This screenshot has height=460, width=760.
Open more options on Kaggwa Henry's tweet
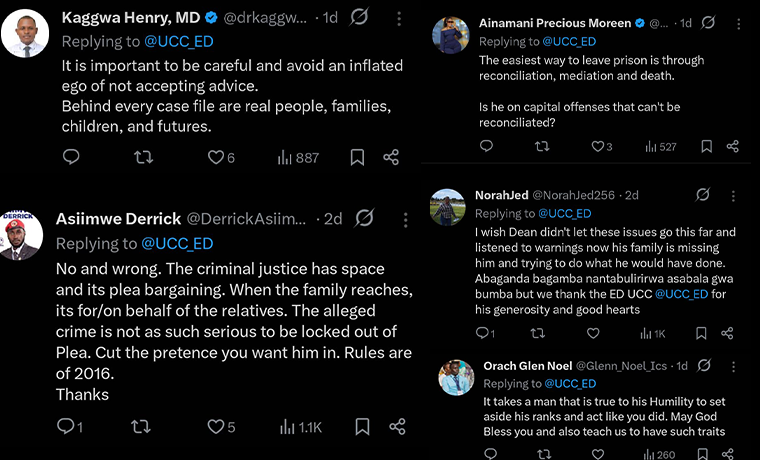pos(398,18)
